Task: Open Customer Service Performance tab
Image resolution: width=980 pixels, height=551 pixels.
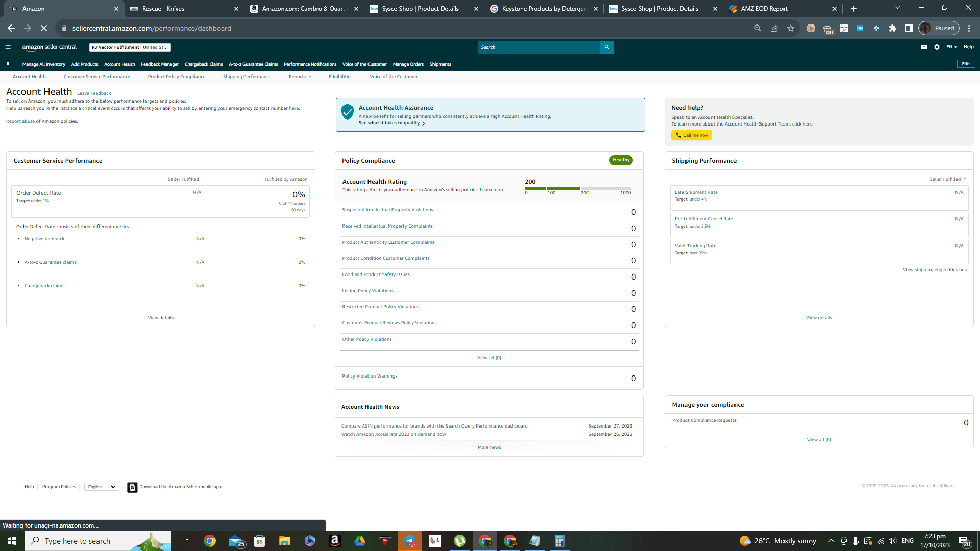Action: [x=97, y=77]
